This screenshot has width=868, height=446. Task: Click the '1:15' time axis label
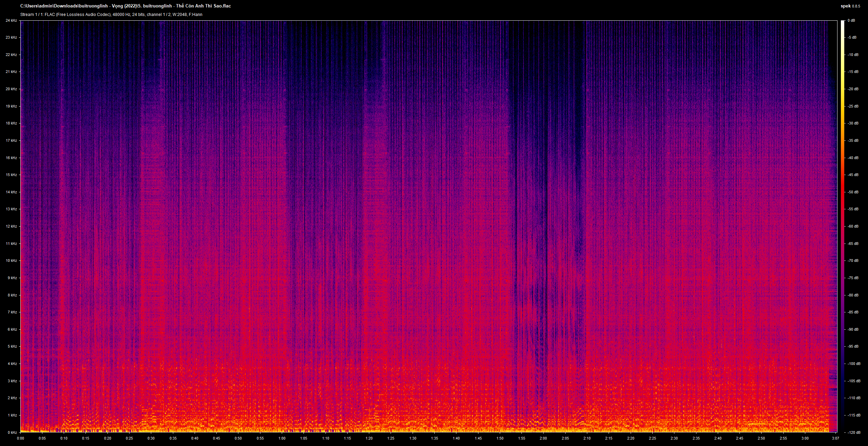347,438
